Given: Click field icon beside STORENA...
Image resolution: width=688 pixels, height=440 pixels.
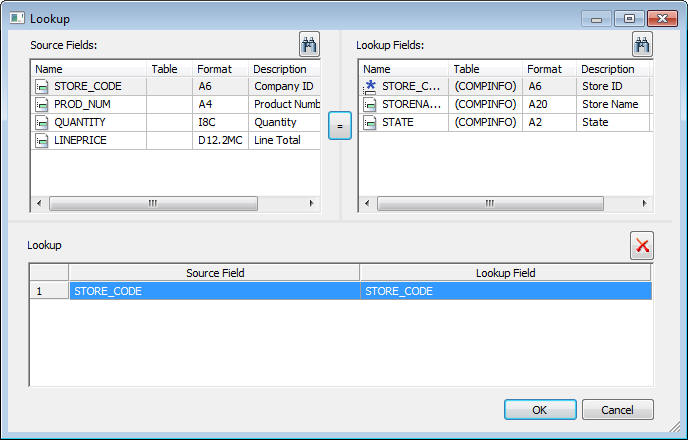Looking at the screenshot, I should pos(370,104).
